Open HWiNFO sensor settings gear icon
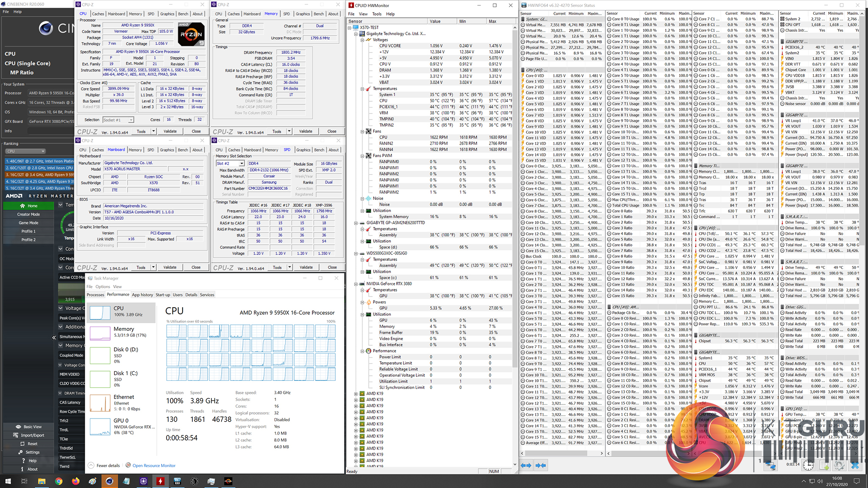 pos(839,466)
